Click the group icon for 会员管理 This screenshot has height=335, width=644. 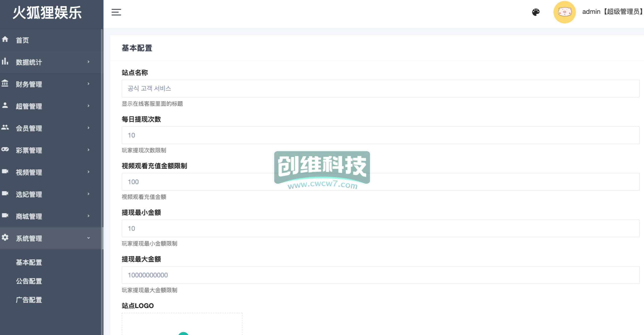click(5, 127)
